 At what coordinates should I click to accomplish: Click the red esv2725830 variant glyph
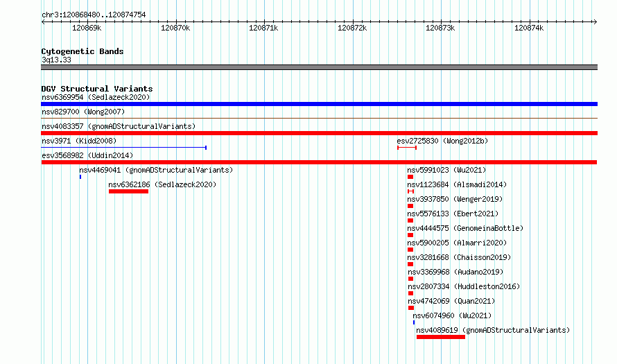point(407,148)
